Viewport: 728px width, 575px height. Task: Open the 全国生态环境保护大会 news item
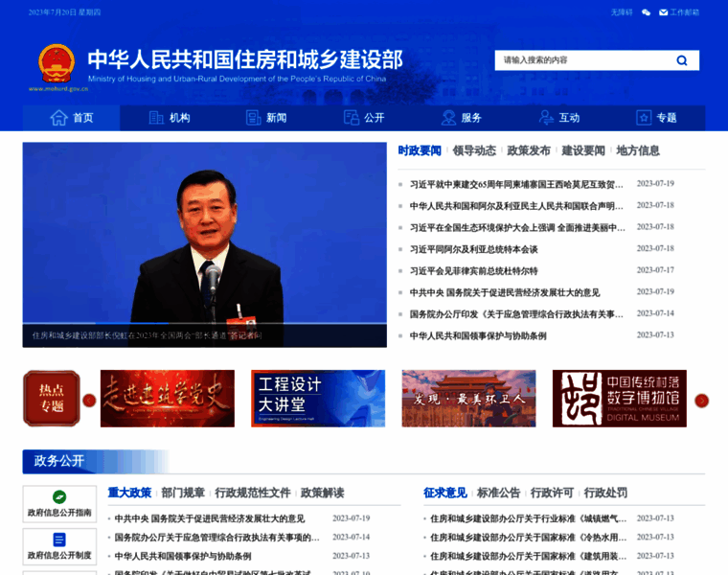tap(517, 227)
